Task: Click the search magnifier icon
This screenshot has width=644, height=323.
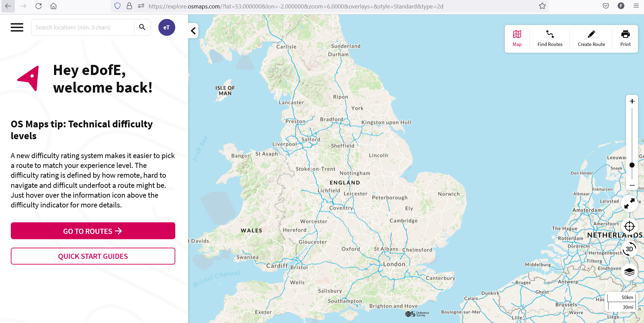Action: tap(142, 27)
